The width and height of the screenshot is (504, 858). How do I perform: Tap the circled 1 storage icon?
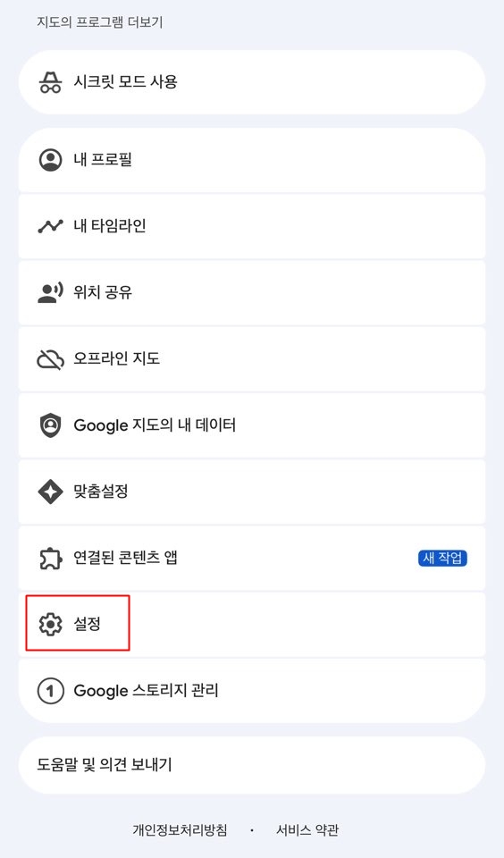click(50, 691)
